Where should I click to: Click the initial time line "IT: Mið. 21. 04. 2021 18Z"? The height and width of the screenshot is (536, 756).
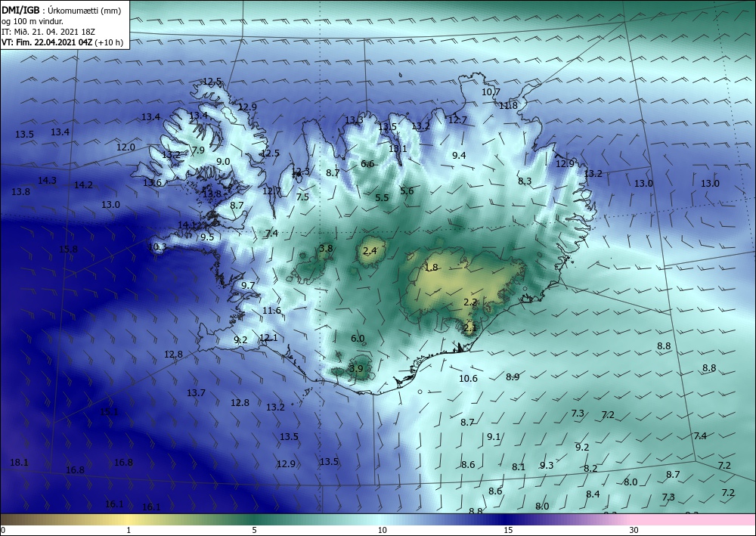(48, 32)
